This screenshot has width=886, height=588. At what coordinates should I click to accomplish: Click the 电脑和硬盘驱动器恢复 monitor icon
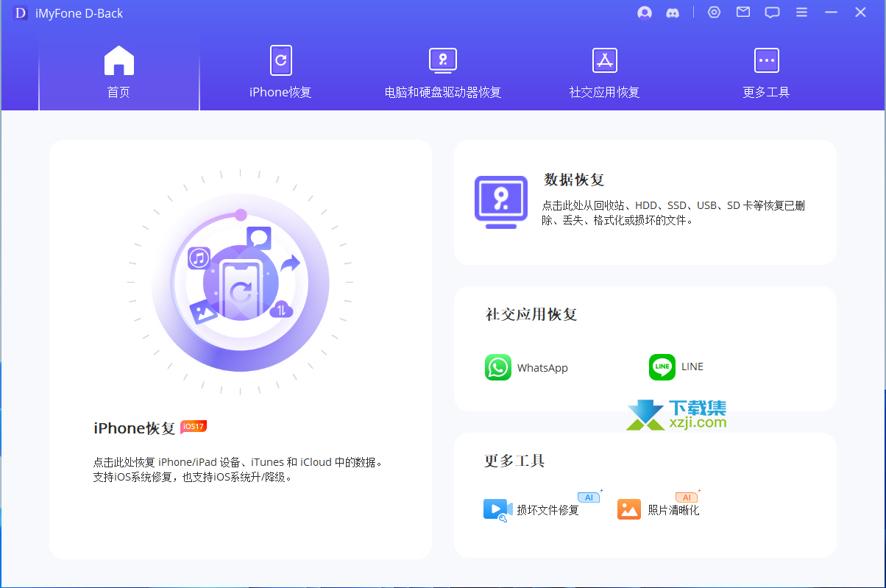(x=443, y=60)
